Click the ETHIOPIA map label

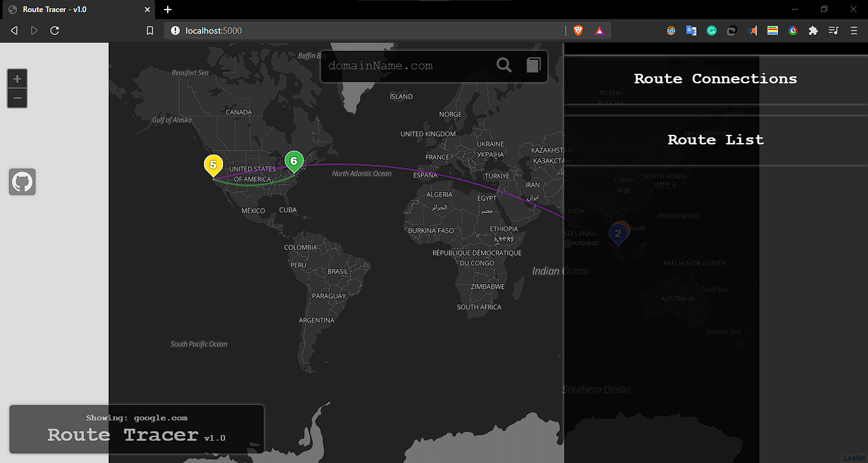504,229
